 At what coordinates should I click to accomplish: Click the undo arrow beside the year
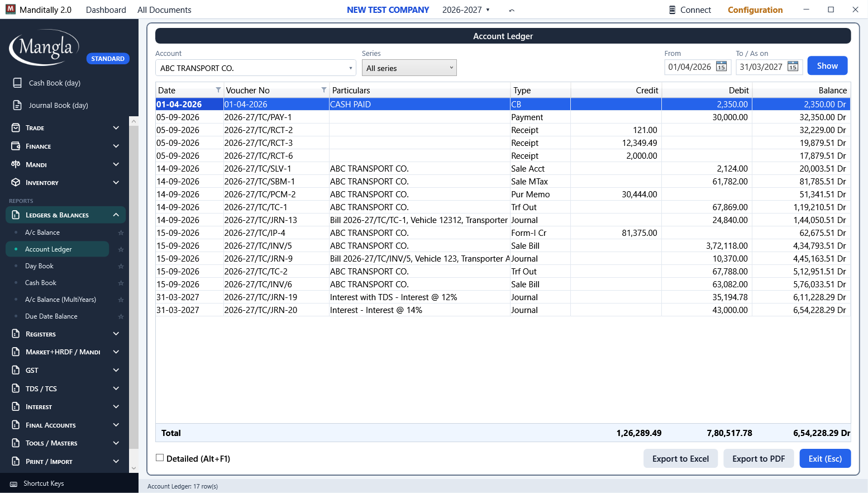click(x=512, y=10)
